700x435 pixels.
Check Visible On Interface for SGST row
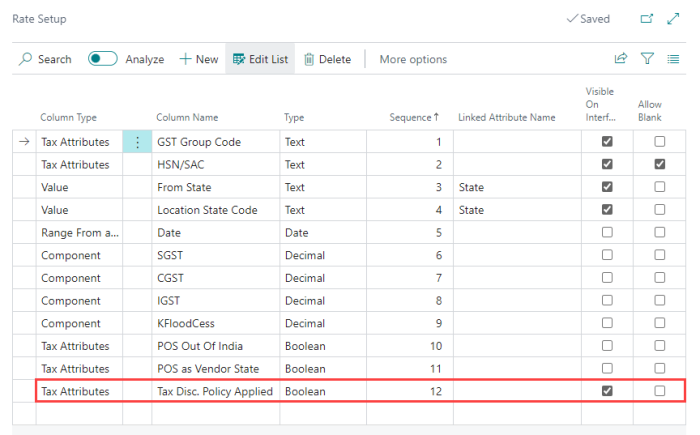(x=607, y=255)
